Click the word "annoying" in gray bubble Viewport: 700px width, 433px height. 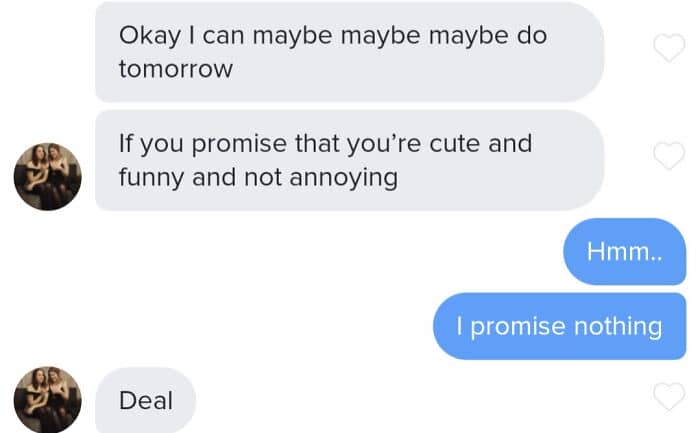(x=344, y=179)
